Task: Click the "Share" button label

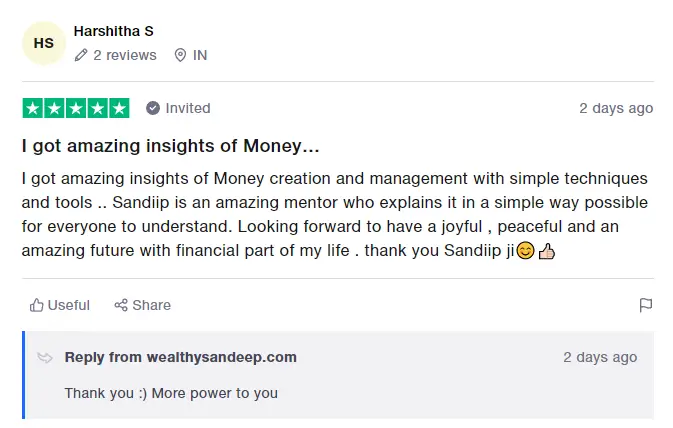Action: pos(152,305)
